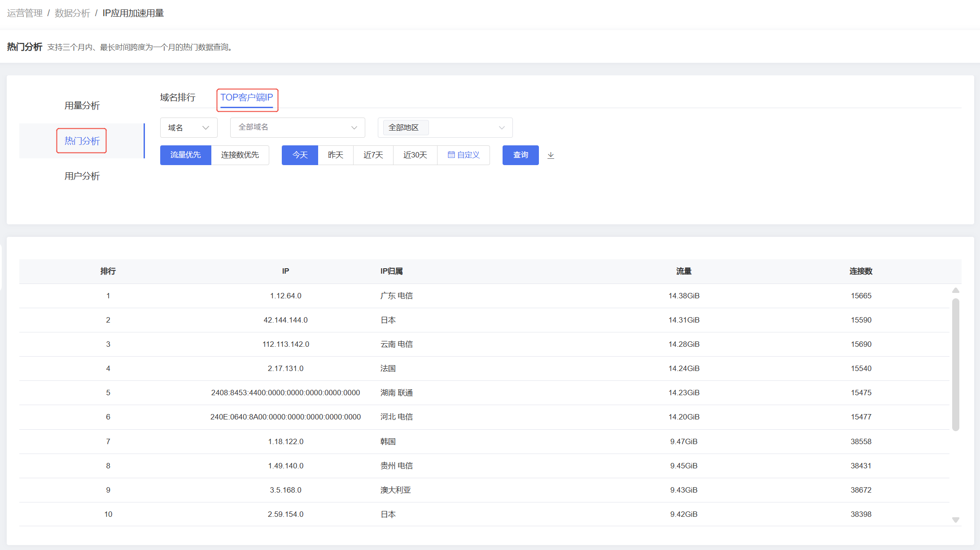Click the download export icon next to 查询
Viewport: 980px width, 550px height.
click(x=551, y=155)
